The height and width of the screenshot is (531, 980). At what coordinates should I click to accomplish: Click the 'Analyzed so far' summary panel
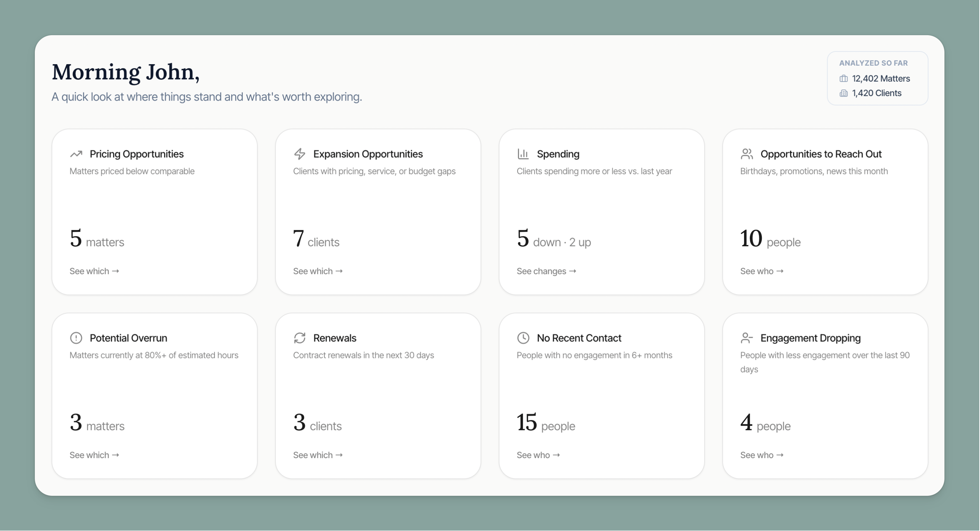pos(877,78)
